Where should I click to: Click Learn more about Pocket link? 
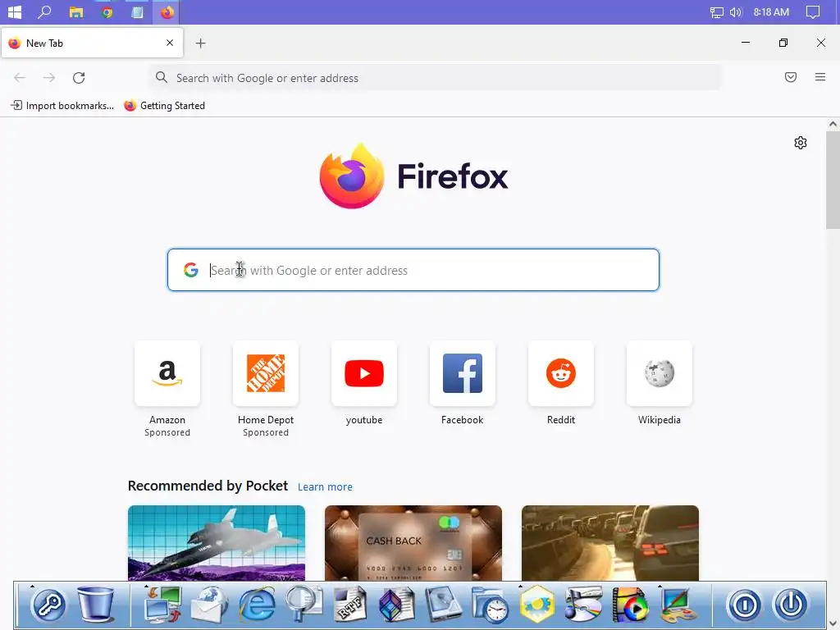[325, 487]
